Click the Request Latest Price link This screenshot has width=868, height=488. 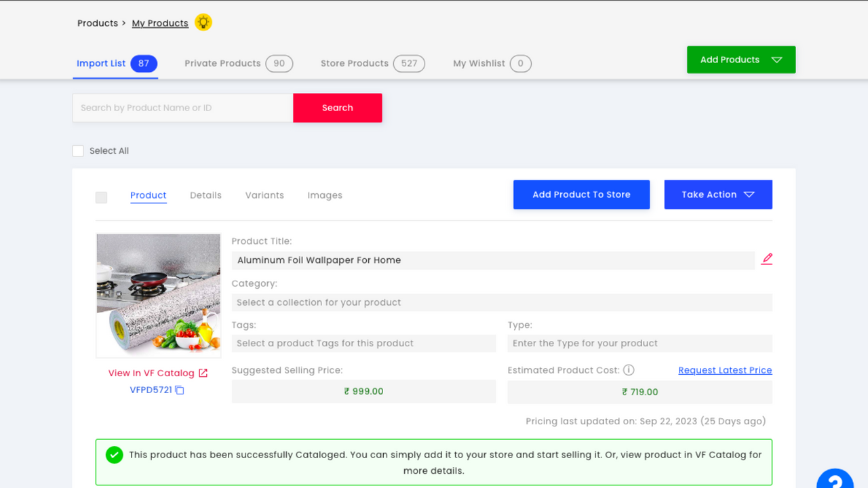coord(725,370)
